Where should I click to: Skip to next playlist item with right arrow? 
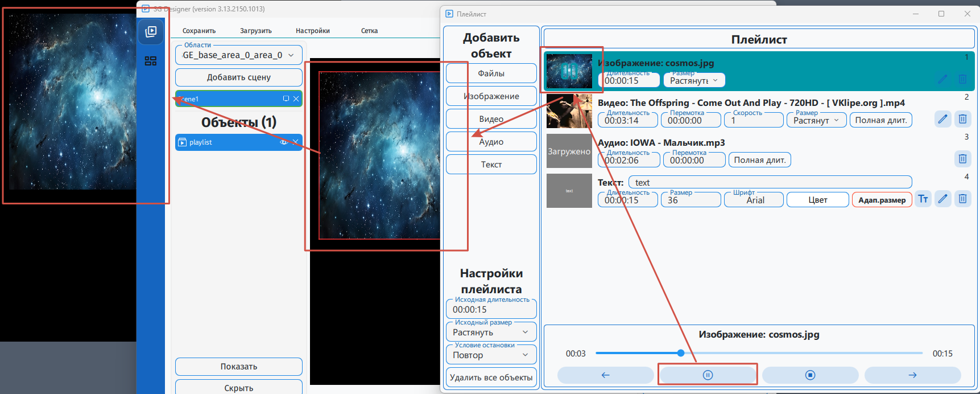912,375
